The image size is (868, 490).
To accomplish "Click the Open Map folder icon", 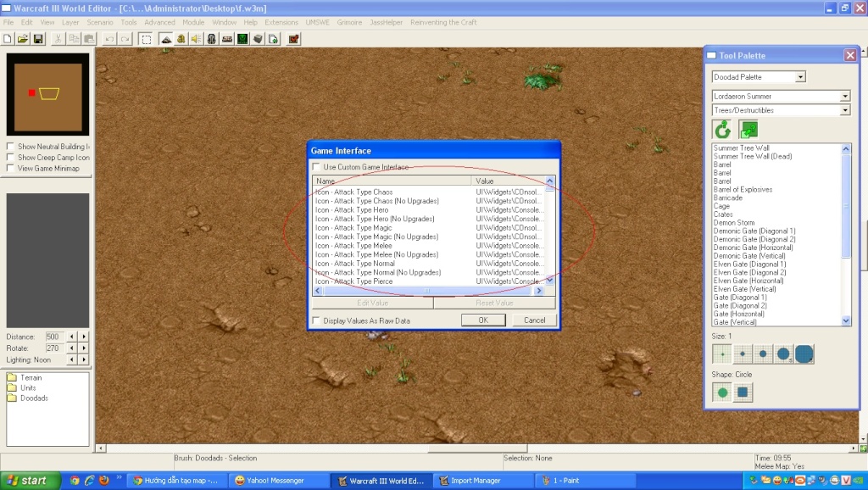I will tap(23, 39).
